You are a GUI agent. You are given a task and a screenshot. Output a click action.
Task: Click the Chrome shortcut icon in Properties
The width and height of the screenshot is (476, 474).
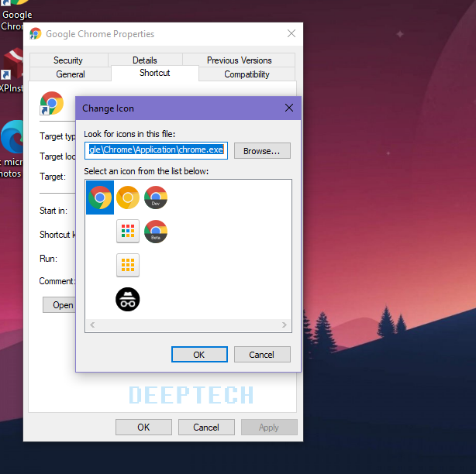point(52,103)
